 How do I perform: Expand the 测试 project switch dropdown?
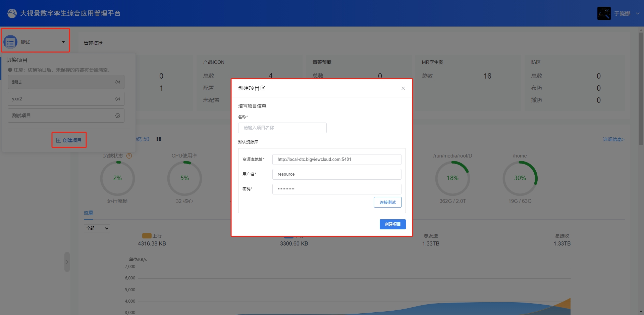[63, 42]
